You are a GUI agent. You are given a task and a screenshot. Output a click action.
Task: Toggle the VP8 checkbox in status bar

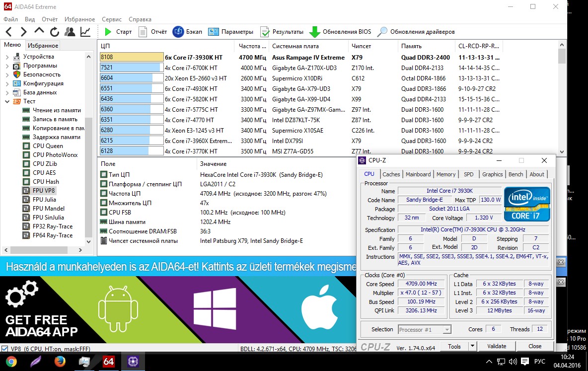(x=4, y=349)
